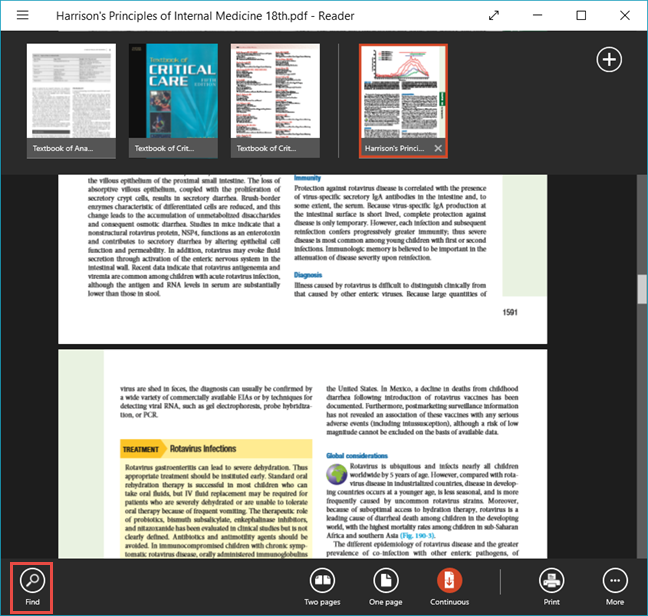648x616 pixels.
Task: Open the More options menu
Action: coord(615,587)
